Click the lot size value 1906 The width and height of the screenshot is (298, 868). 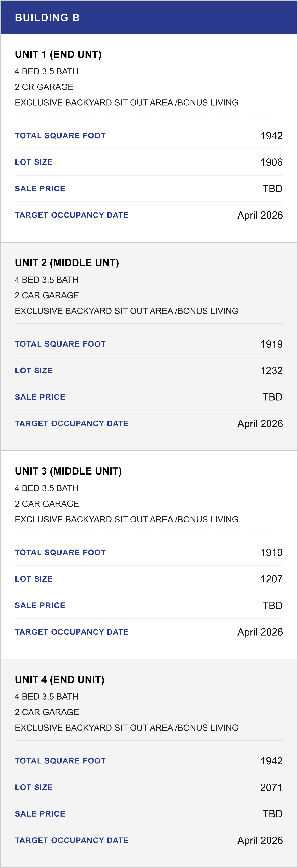(x=271, y=162)
